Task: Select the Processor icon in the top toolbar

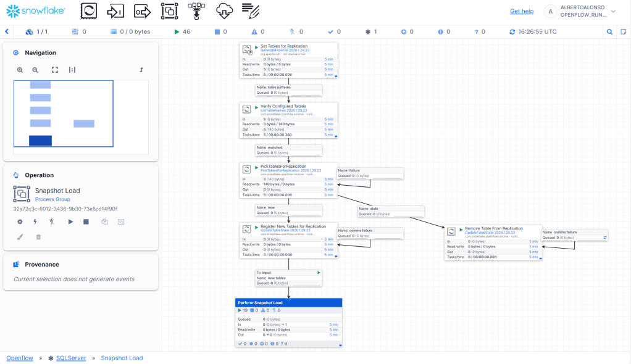Action: [x=90, y=10]
